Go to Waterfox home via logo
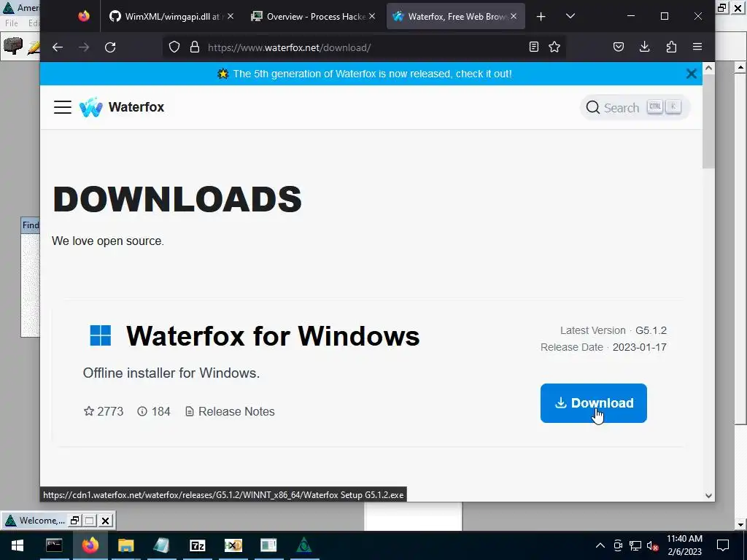The width and height of the screenshot is (747, 560). (x=122, y=107)
